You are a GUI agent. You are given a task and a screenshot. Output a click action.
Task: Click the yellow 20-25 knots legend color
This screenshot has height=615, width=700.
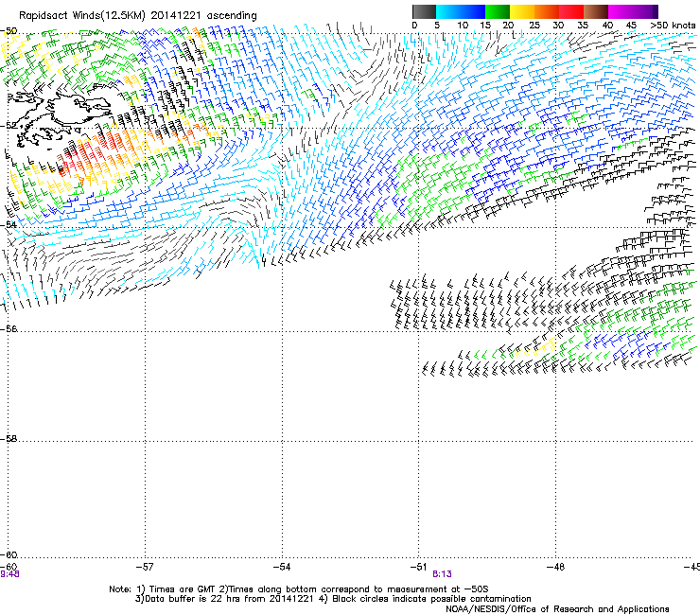click(x=522, y=11)
